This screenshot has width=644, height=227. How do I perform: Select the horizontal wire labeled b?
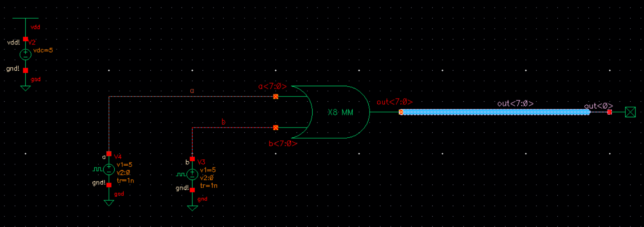coord(234,127)
